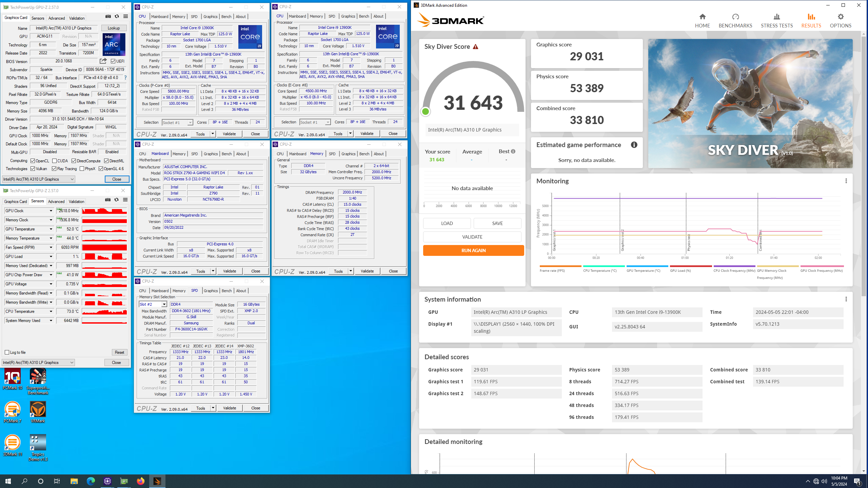Click the LOAD result button in 3DMark
The height and width of the screenshot is (488, 868).
pyautogui.click(x=447, y=223)
